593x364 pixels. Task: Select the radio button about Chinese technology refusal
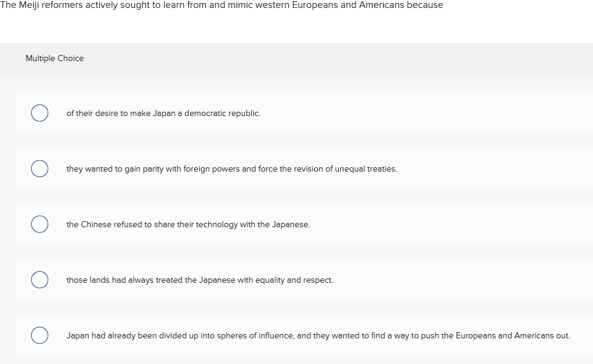click(x=39, y=224)
